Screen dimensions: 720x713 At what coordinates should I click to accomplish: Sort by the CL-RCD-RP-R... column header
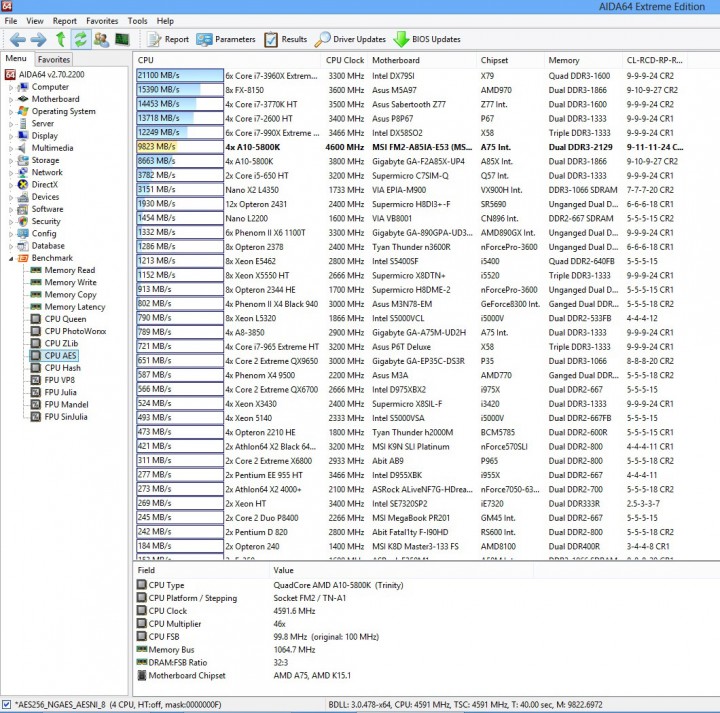[x=654, y=61]
